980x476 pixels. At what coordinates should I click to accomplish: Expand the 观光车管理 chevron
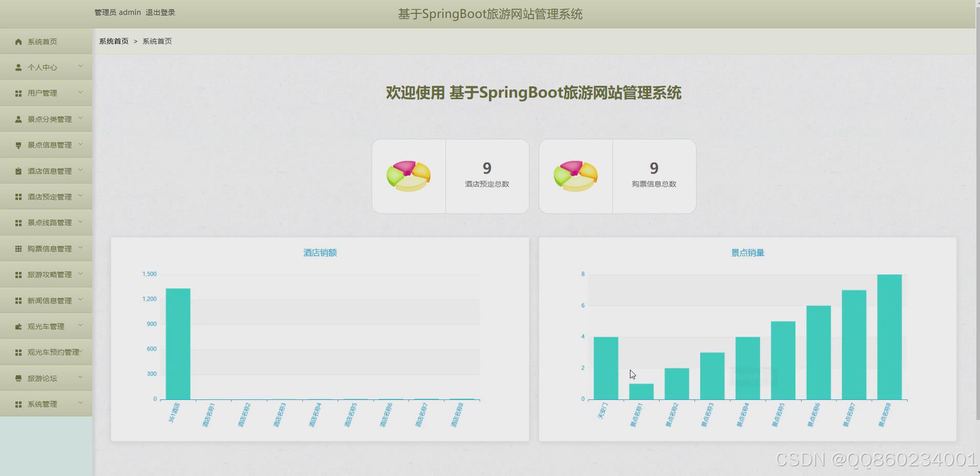click(80, 325)
